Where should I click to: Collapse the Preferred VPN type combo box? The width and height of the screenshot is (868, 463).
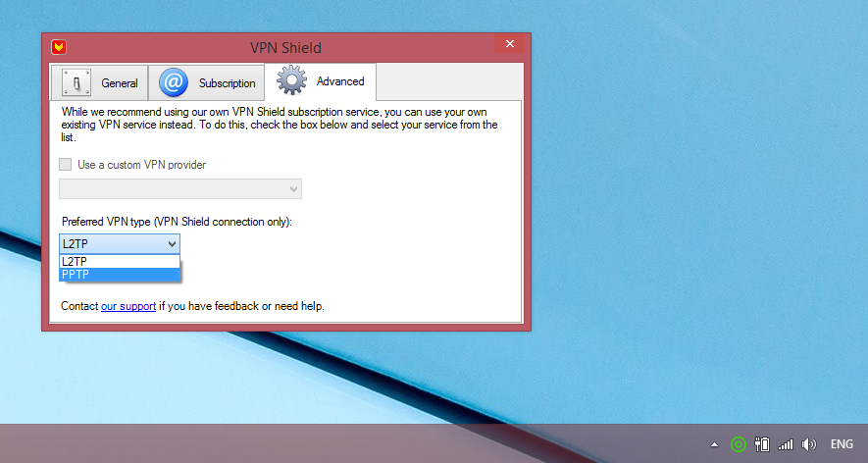(120, 243)
